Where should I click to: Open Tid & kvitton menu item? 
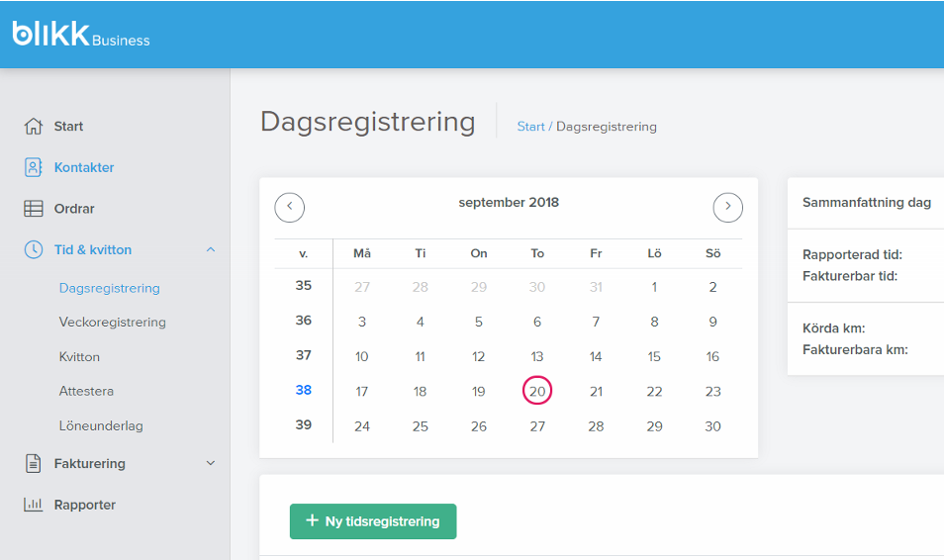pyautogui.click(x=93, y=250)
